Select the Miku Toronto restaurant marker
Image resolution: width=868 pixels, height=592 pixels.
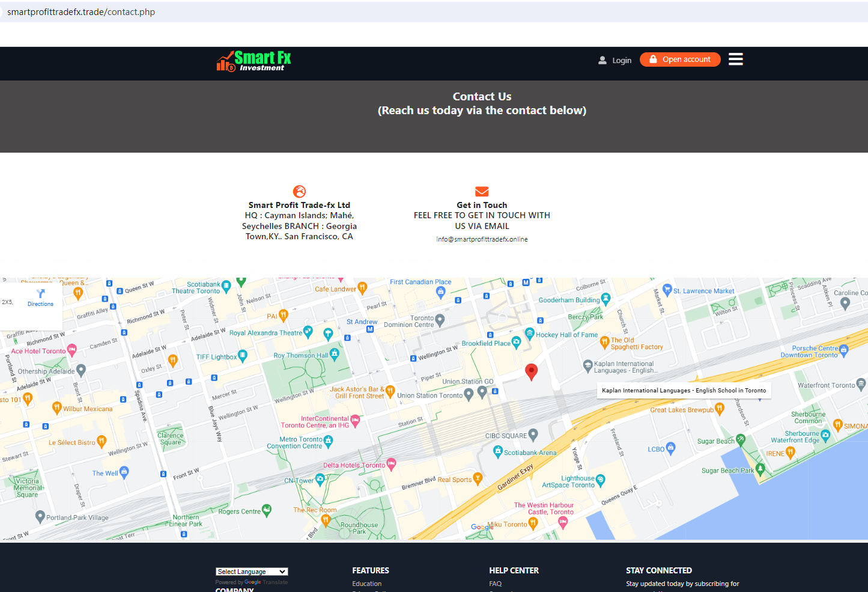(533, 523)
